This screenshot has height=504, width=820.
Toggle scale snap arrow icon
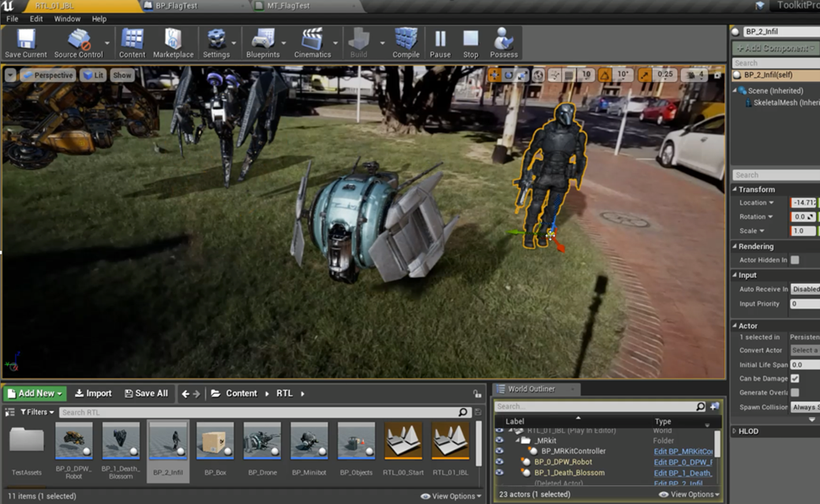[x=644, y=75]
